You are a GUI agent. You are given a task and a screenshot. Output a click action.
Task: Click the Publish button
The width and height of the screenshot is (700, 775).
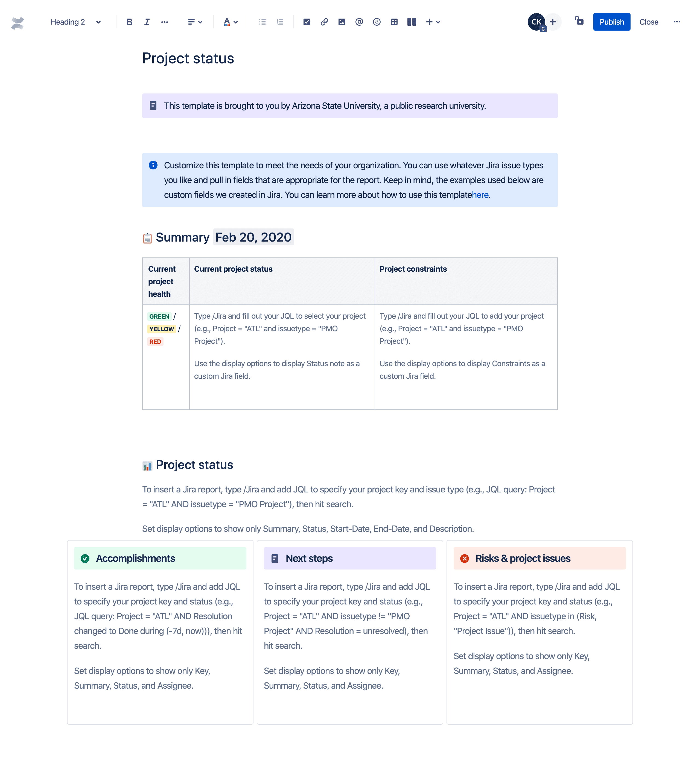pos(611,22)
